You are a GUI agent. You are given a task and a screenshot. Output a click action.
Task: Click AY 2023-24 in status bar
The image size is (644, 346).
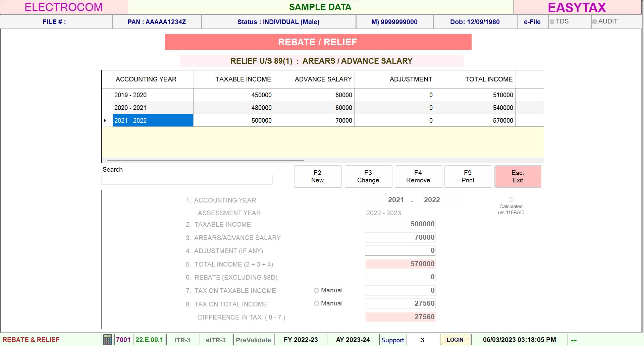(x=353, y=340)
